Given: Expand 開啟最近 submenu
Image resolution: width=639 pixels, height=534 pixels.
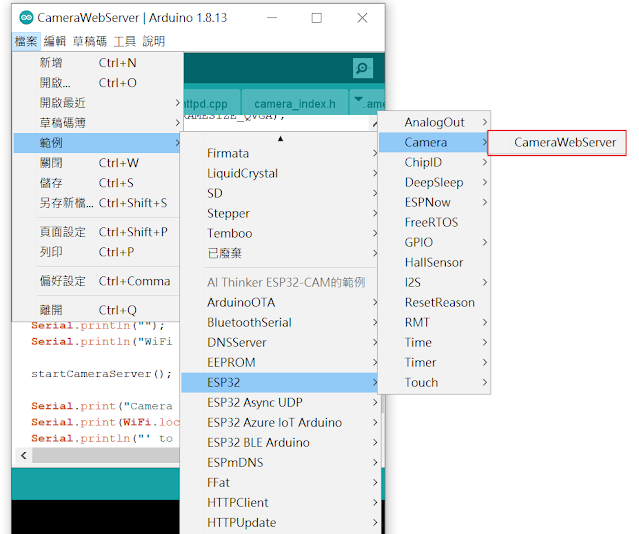Looking at the screenshot, I should click(x=98, y=103).
